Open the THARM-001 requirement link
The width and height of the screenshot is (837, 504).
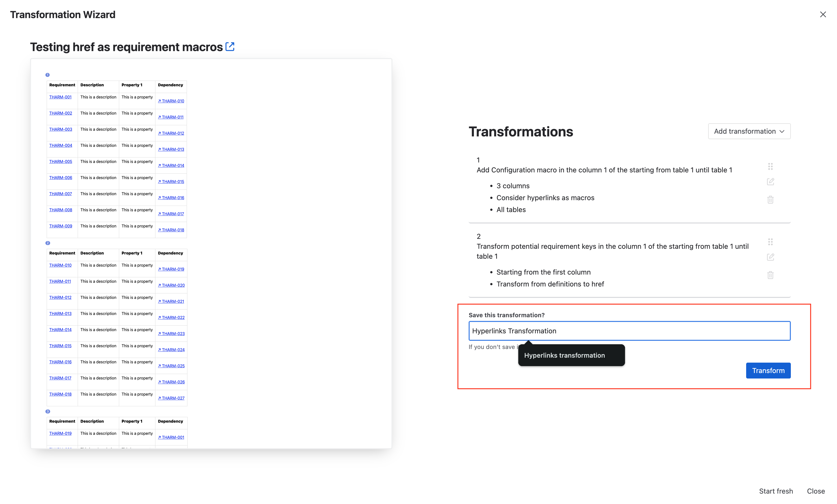pyautogui.click(x=60, y=97)
